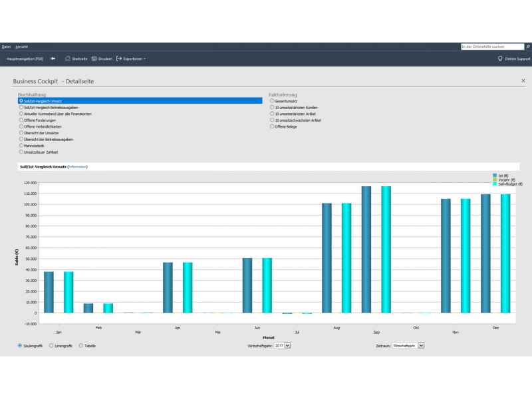Select the Offene Forderungen radio button
The width and height of the screenshot is (532, 399).
click(21, 120)
